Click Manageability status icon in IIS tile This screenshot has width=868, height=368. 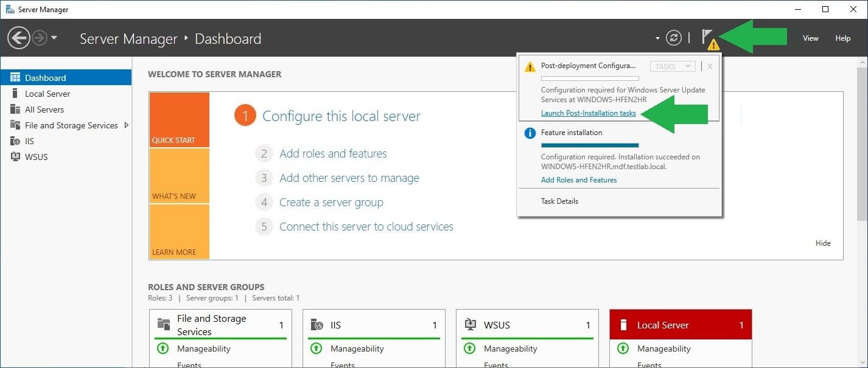point(316,349)
